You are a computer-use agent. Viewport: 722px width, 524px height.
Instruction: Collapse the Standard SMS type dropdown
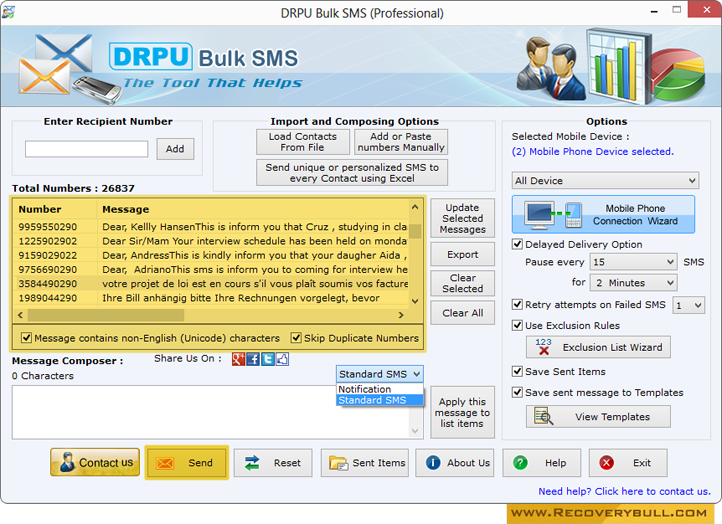pyautogui.click(x=379, y=374)
